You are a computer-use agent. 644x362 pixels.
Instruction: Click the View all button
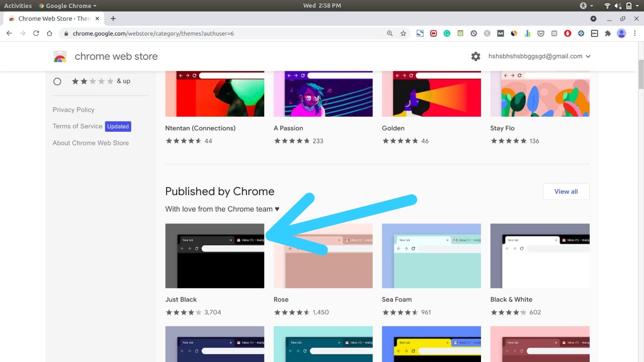tap(566, 192)
